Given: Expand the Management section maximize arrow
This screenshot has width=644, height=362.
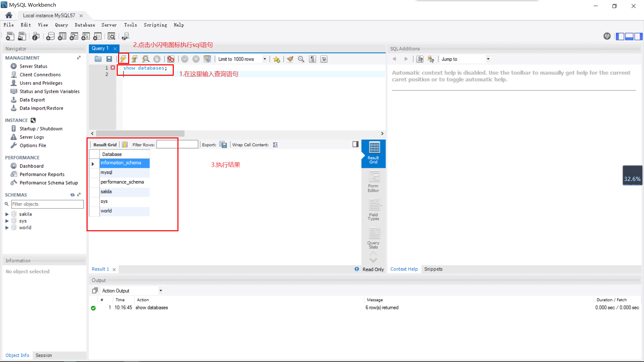Looking at the screenshot, I should (79, 58).
